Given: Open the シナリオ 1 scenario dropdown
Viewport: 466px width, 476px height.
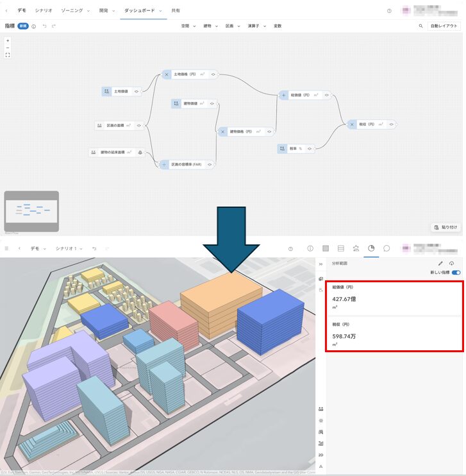Looking at the screenshot, I should click(x=69, y=248).
